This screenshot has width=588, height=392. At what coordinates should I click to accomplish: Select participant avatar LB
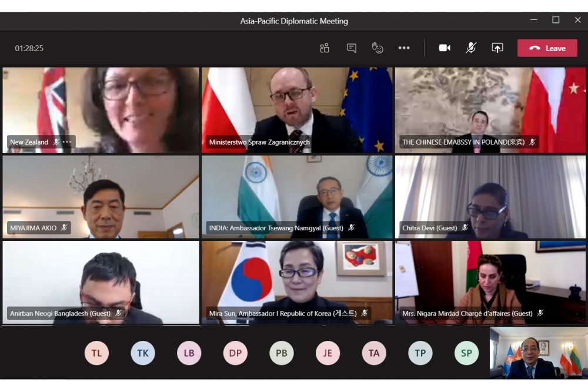click(189, 353)
